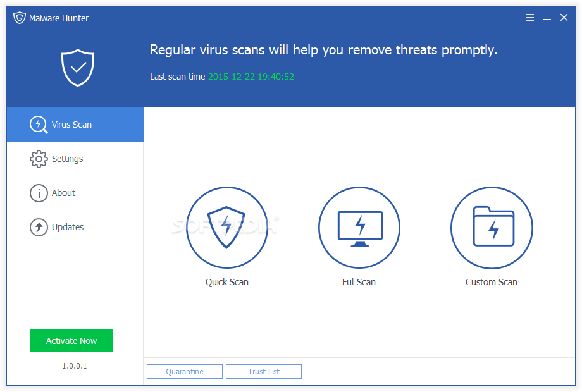
Task: Start the Quick Scan shield icon
Action: (x=226, y=228)
